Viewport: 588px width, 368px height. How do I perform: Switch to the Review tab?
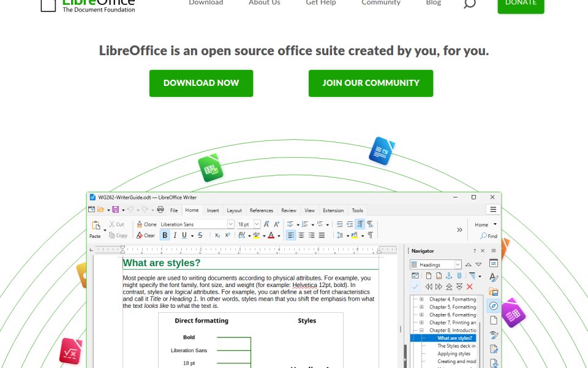point(288,210)
